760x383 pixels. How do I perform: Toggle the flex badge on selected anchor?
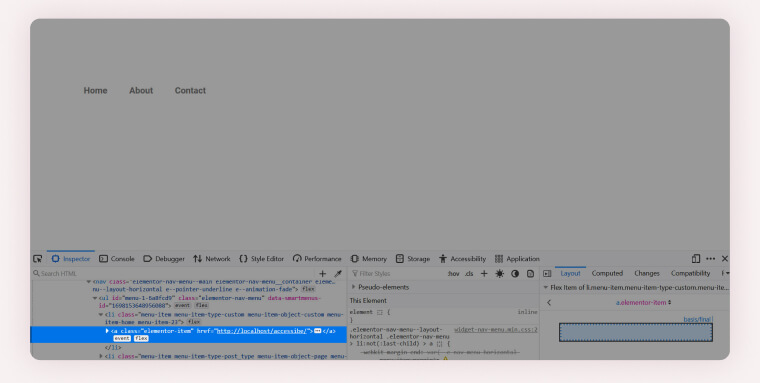(141, 338)
